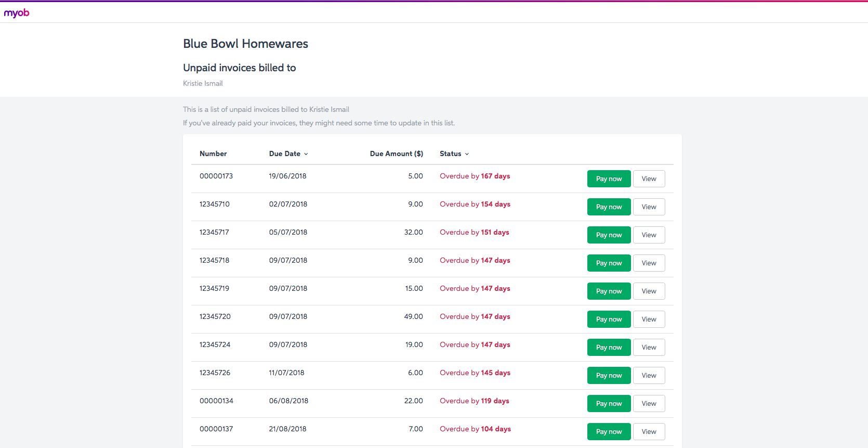This screenshot has height=448, width=868.
Task: Pay invoice 12345717 of 32.00
Action: (x=609, y=235)
